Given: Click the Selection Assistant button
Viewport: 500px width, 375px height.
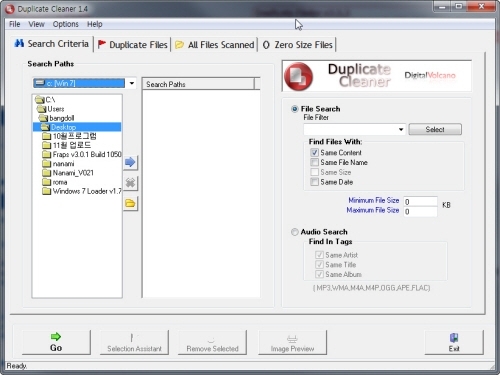Looking at the screenshot, I should tap(134, 342).
